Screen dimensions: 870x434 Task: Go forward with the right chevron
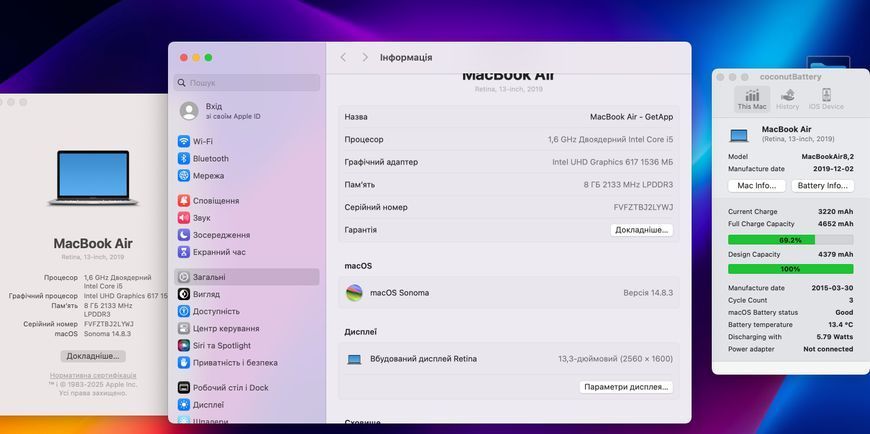365,58
